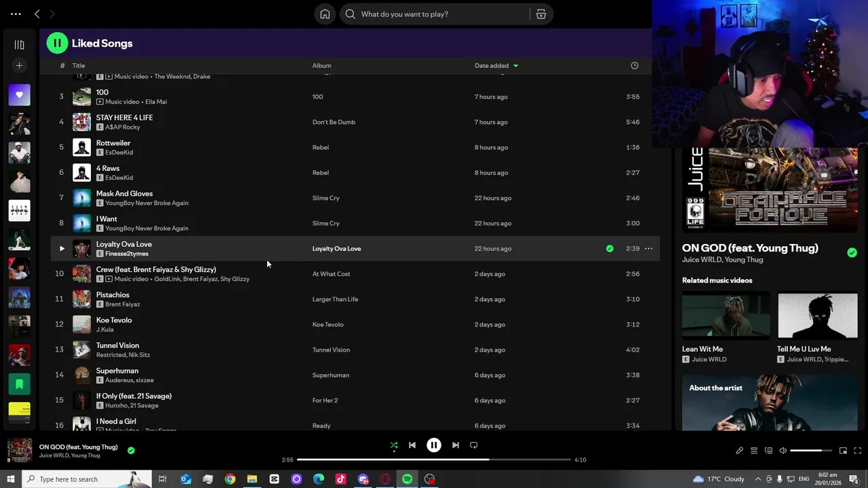This screenshot has height=488, width=868.
Task: Open the mini player icon
Action: 843,451
